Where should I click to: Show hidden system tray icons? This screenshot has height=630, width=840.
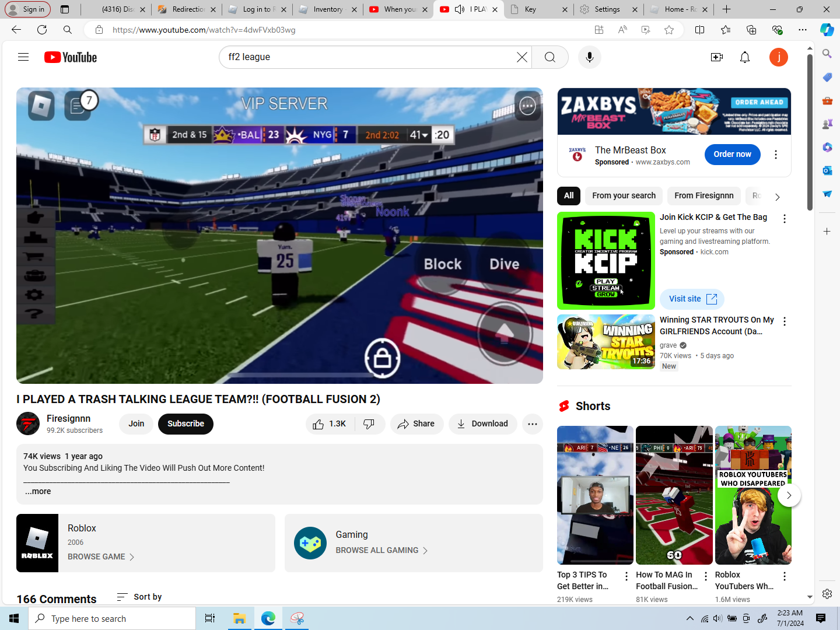(690, 618)
